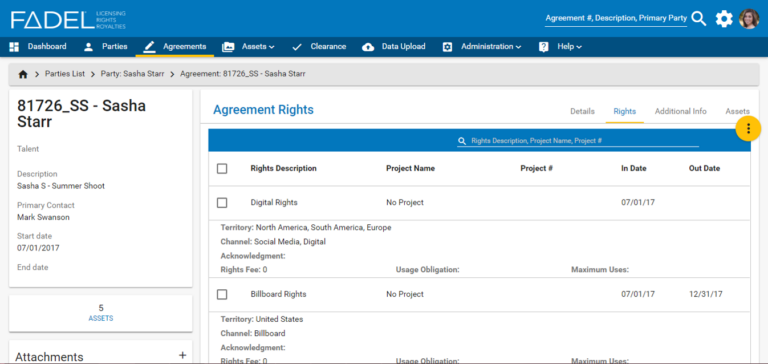The image size is (768, 364).
Task: Open the Data Upload menu item
Action: [404, 47]
